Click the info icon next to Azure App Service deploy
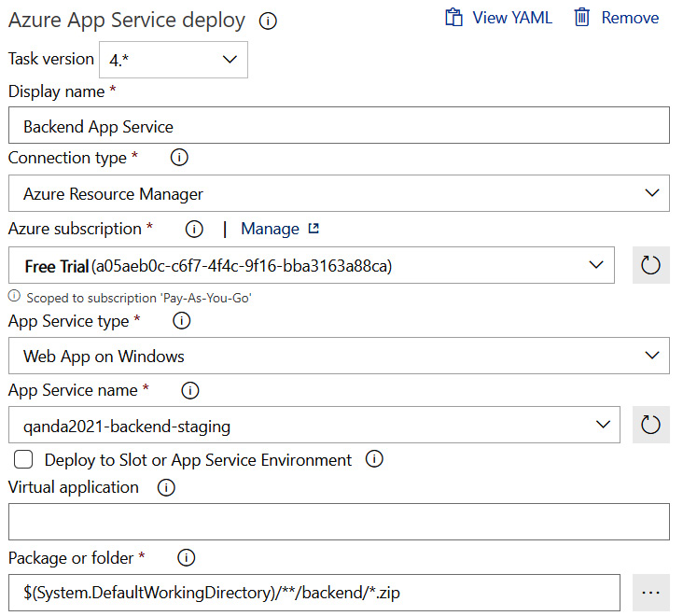This screenshot has height=616, width=683. point(268,21)
